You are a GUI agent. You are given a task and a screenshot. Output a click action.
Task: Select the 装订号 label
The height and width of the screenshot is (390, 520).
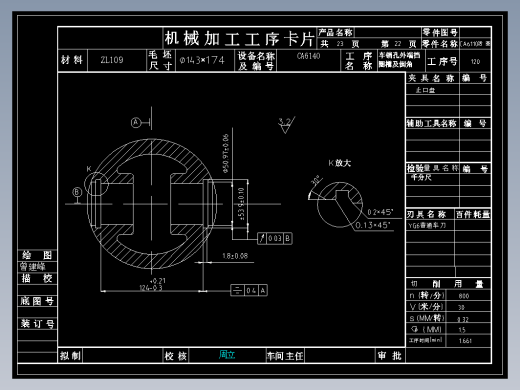pos(37,324)
